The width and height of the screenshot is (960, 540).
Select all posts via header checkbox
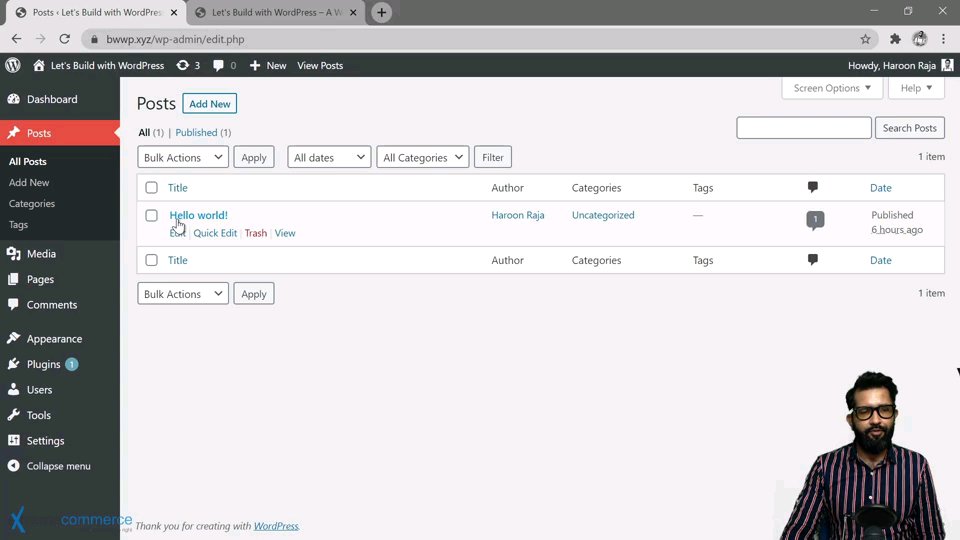151,187
